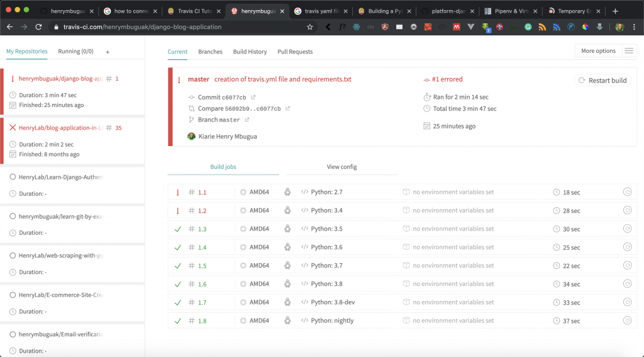Bookmark this page with the star icon
644x357 pixels.
(x=309, y=26)
